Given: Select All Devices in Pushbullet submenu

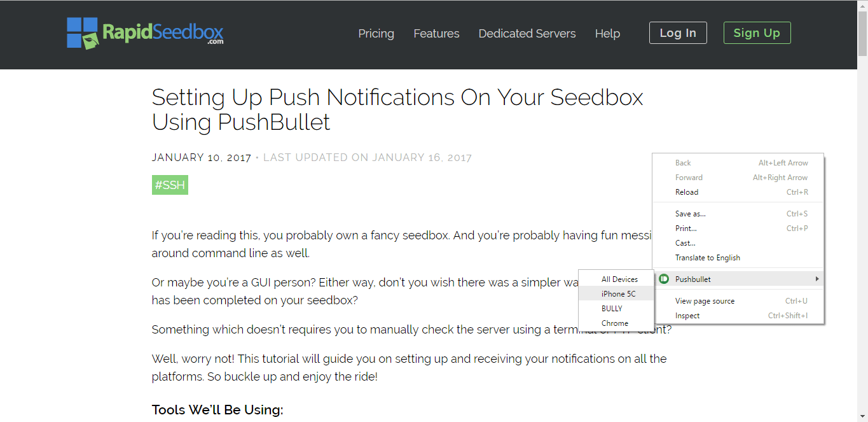Looking at the screenshot, I should pos(616,279).
